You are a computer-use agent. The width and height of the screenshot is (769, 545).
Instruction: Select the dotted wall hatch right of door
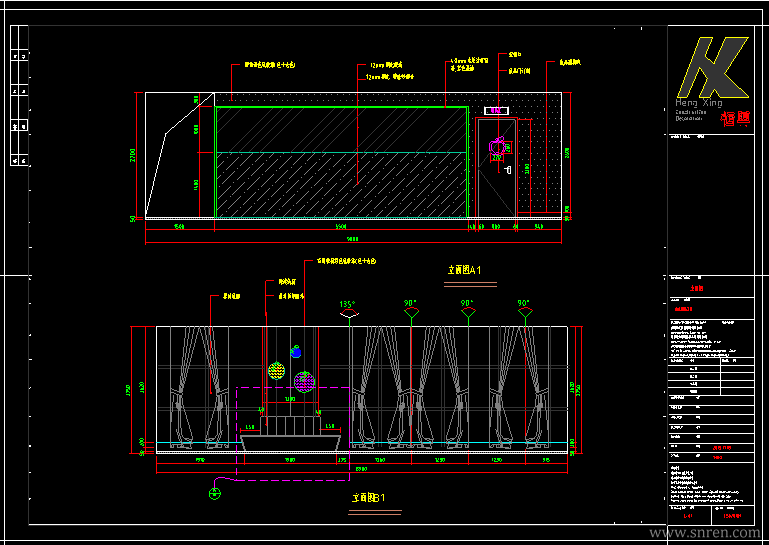pos(539,167)
